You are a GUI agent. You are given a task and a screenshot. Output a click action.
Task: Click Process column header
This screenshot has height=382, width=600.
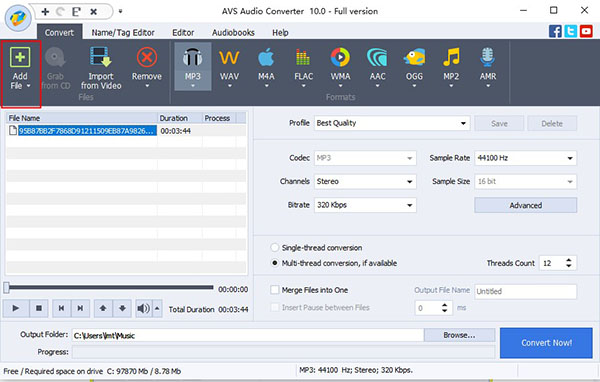click(x=219, y=118)
